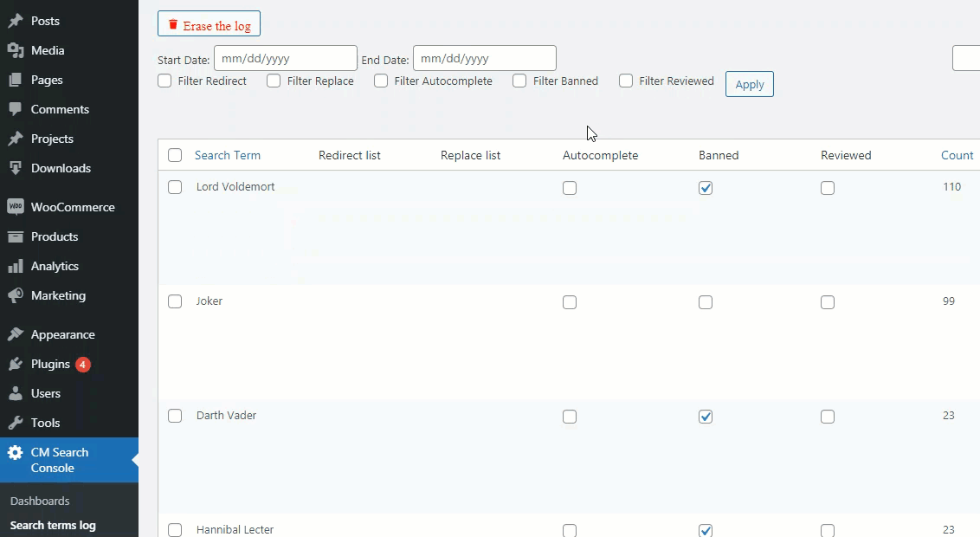Open the Dashboards submenu item

pos(40,501)
